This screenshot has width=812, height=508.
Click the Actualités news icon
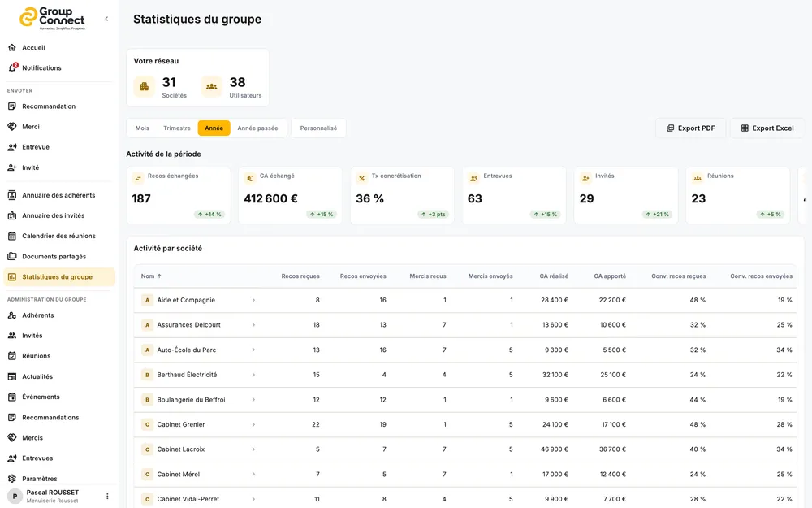click(12, 376)
